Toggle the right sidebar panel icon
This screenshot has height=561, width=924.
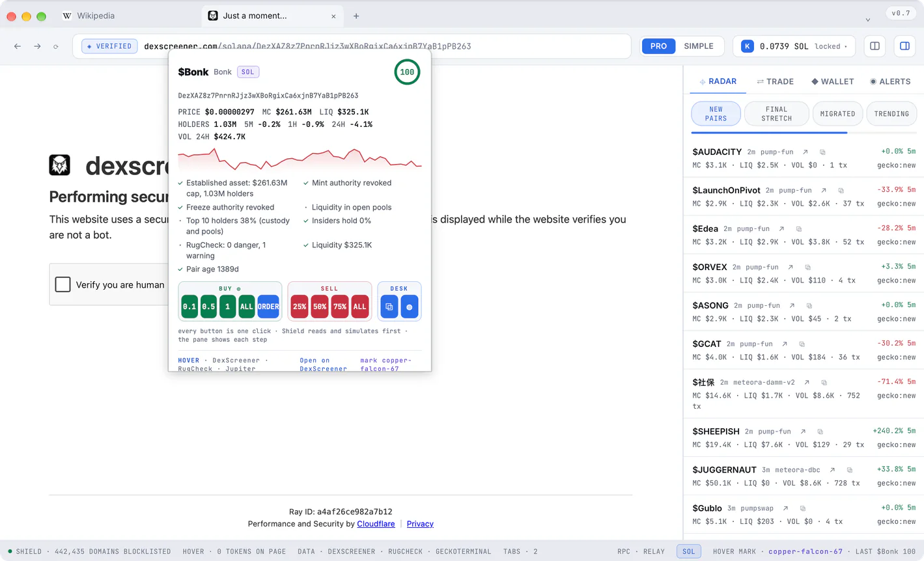click(904, 46)
